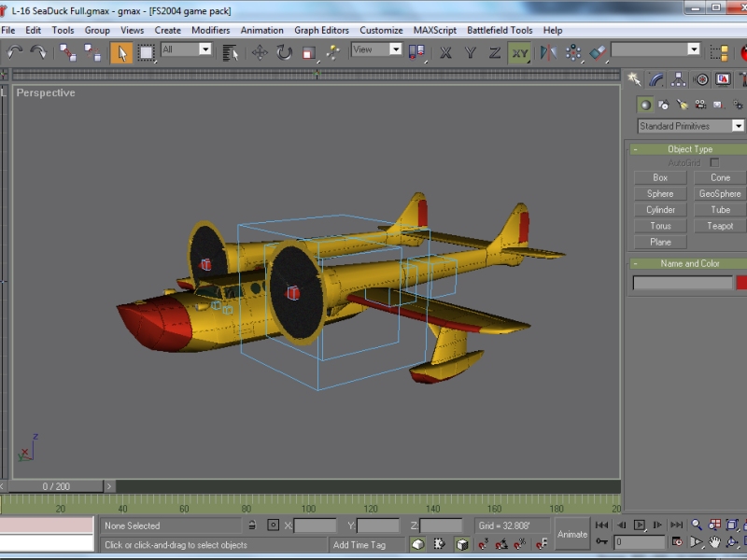Collapse the Object Type rollout
This screenshot has height=560, width=747.
point(689,149)
